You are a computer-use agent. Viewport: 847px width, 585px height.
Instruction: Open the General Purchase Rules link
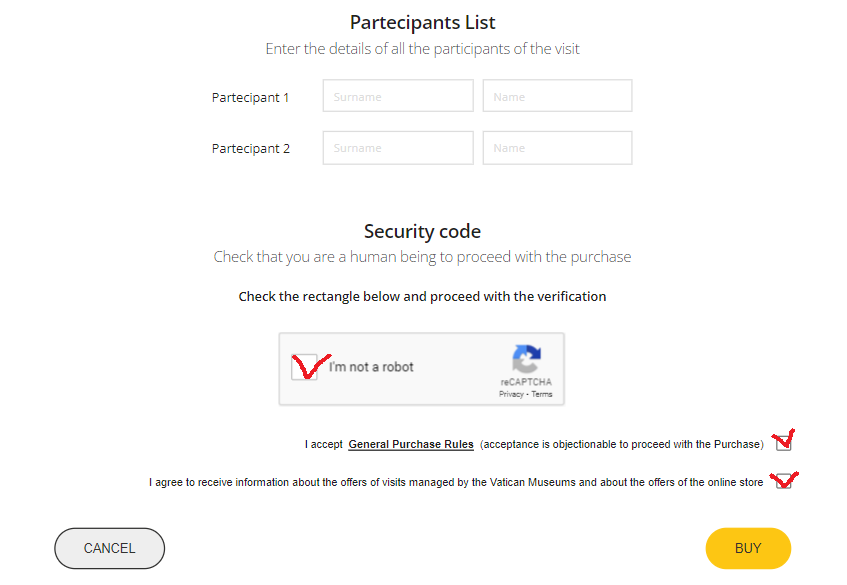(x=411, y=444)
